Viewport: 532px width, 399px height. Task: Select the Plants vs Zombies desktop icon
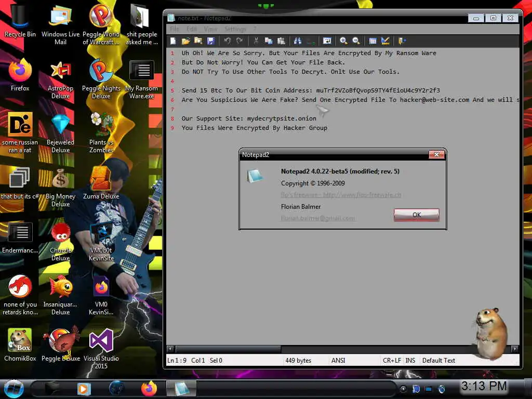click(101, 133)
